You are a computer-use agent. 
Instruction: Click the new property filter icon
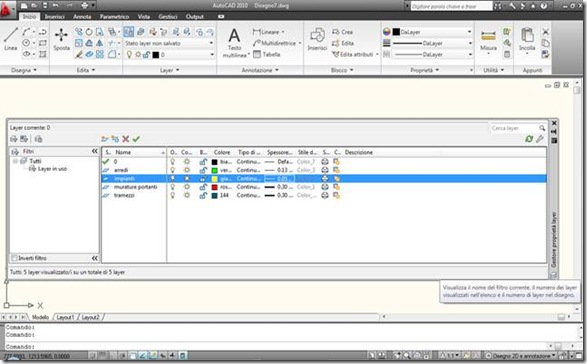[14, 139]
